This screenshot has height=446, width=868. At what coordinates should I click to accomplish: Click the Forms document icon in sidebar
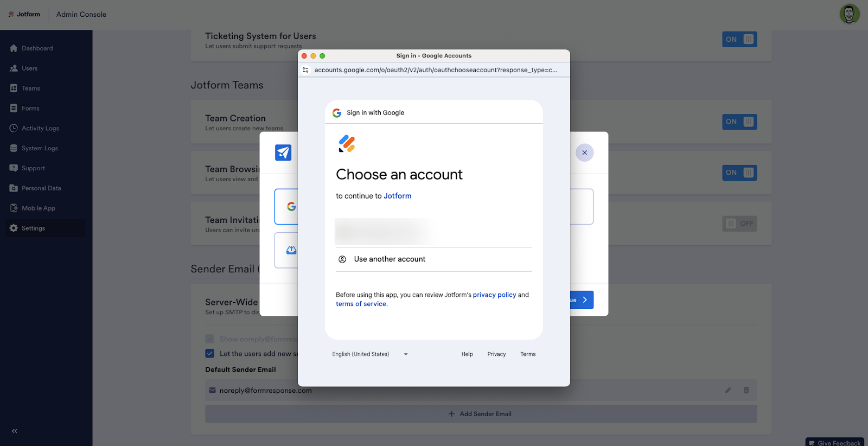pos(14,109)
